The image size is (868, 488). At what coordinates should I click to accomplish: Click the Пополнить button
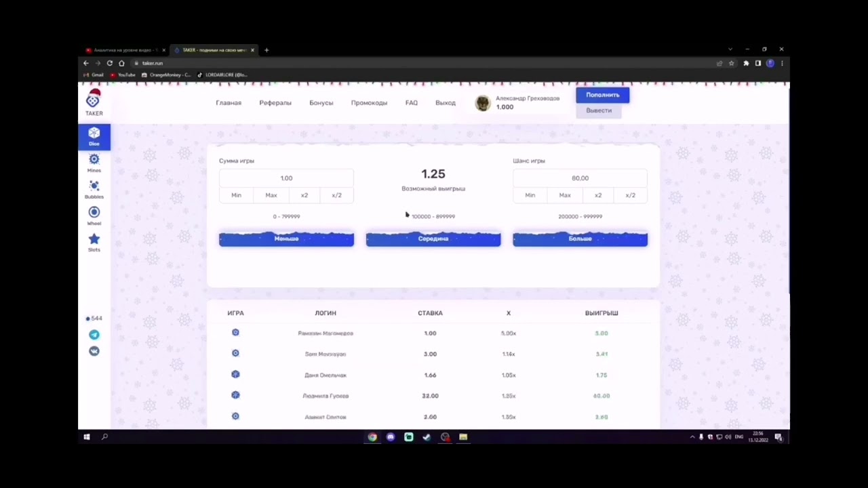(x=603, y=95)
